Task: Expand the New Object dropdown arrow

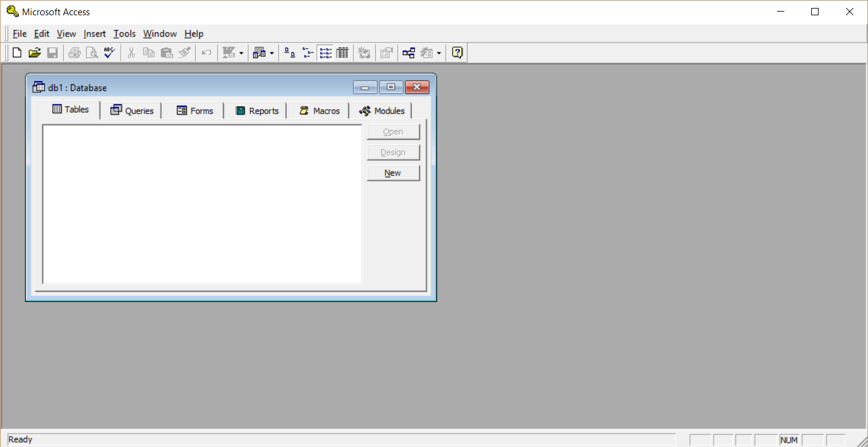Action: pos(438,53)
